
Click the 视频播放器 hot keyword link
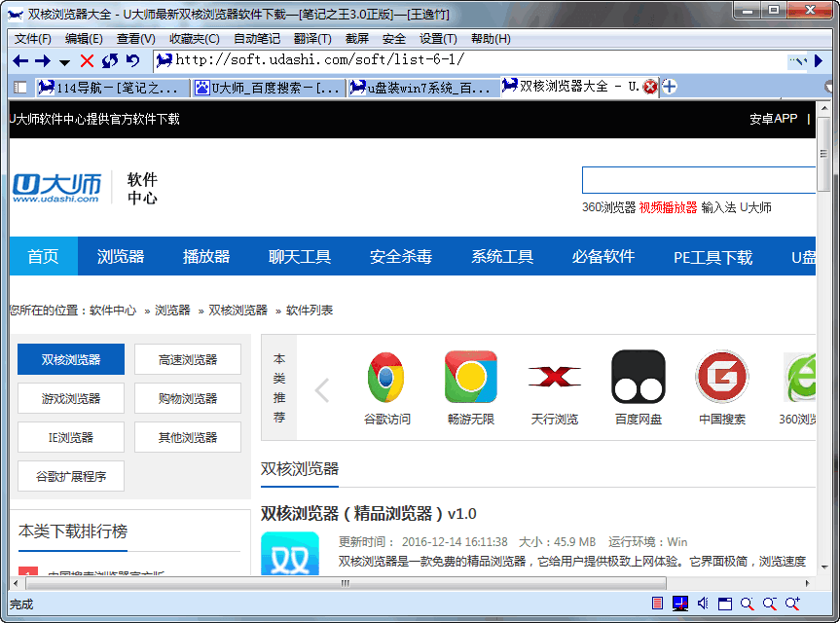(668, 207)
